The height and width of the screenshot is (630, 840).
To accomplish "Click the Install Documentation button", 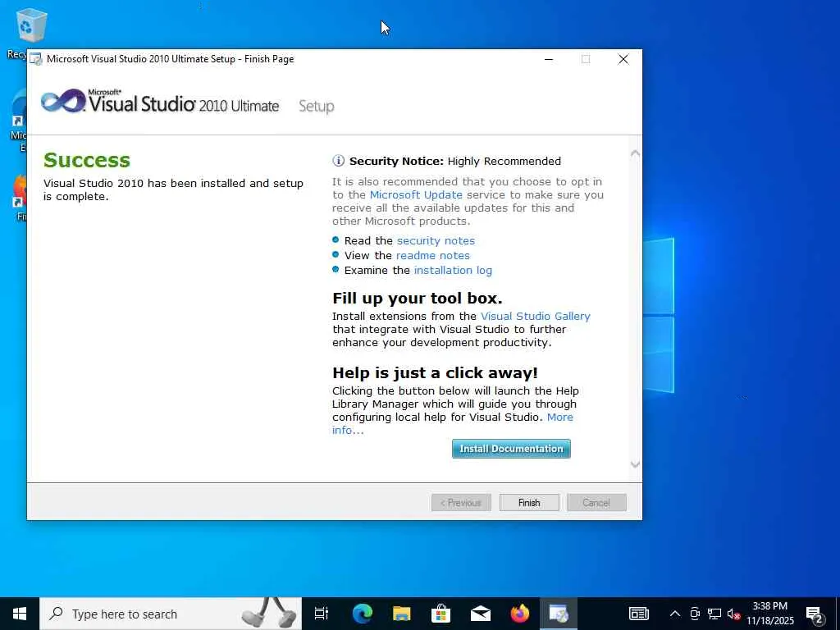I will click(511, 449).
